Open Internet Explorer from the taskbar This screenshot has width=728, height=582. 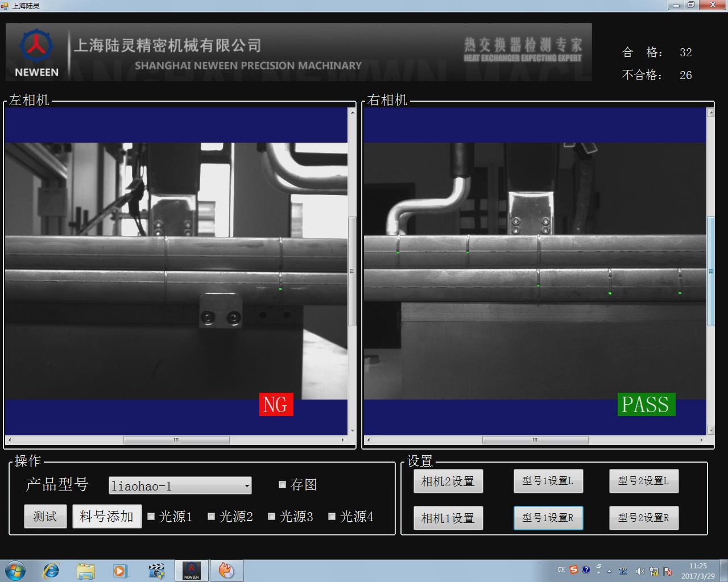[x=51, y=570]
